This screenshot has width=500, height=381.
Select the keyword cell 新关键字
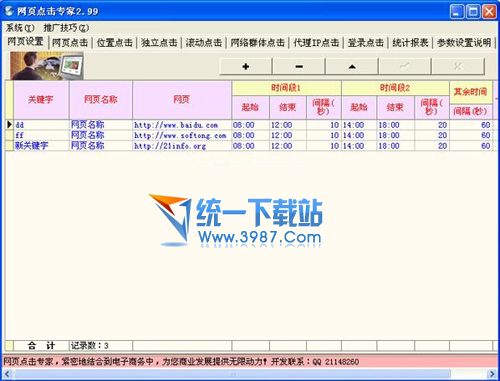click(41, 146)
